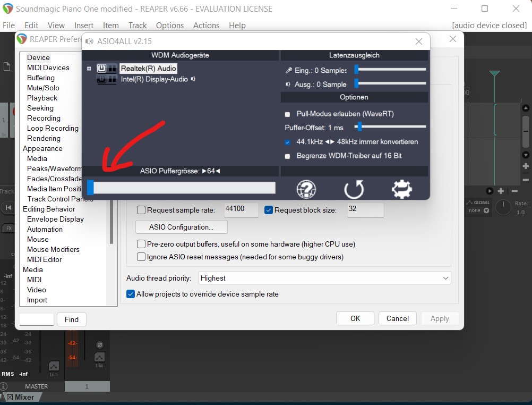Click the Global automation none dropdown icon

(x=486, y=210)
